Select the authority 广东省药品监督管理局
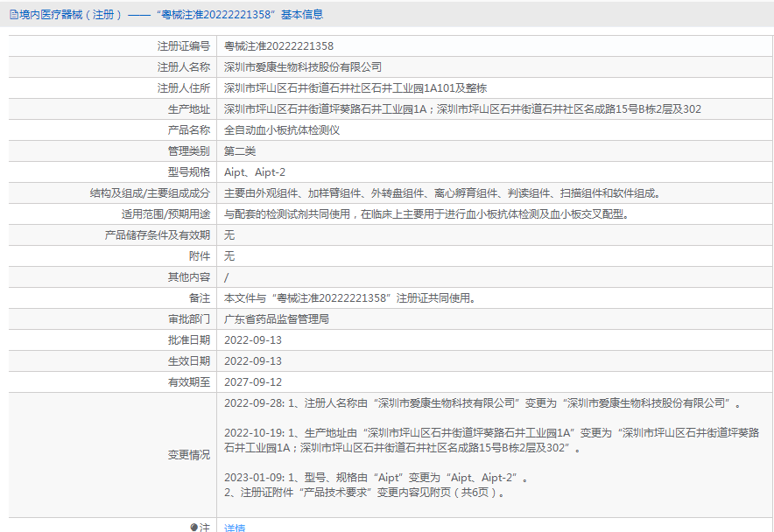This screenshot has width=774, height=532. (x=277, y=319)
